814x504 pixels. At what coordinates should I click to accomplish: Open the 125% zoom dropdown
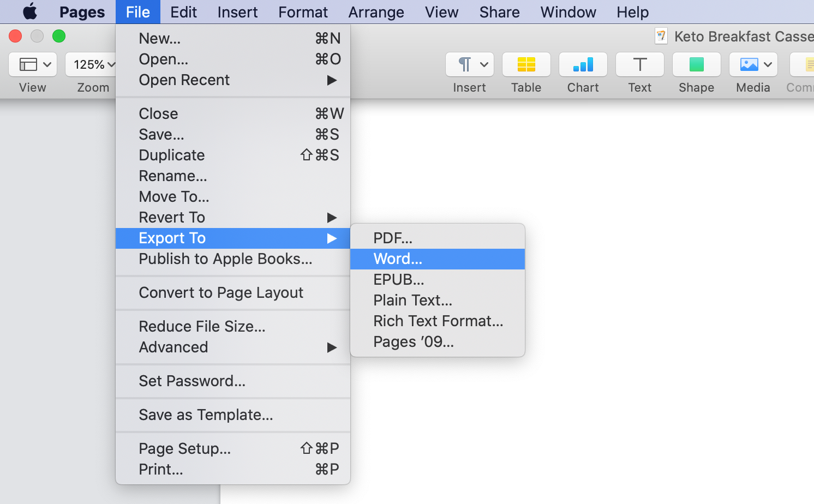coord(93,65)
